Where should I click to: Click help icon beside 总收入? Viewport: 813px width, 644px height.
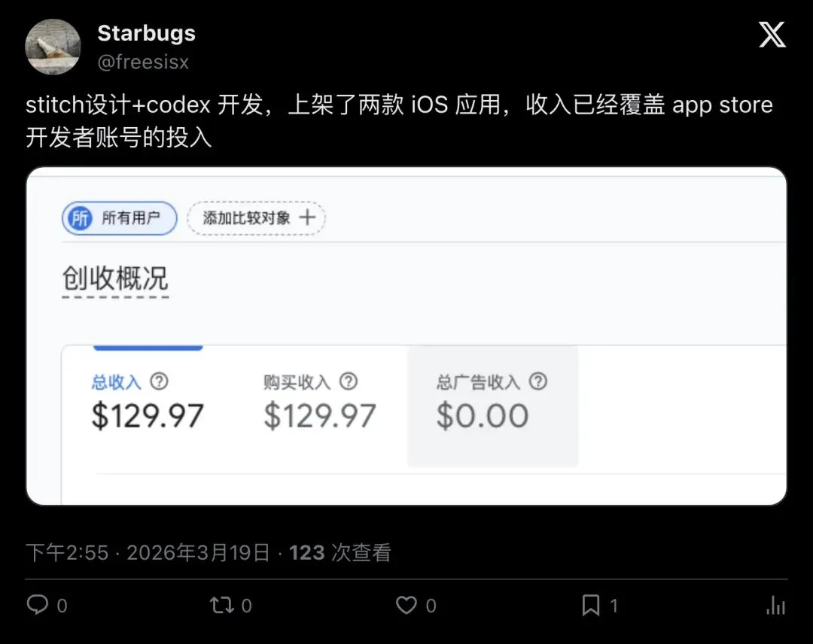coord(159,381)
